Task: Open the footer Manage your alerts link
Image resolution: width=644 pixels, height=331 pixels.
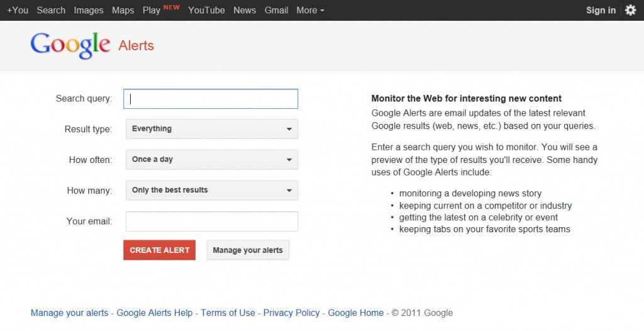Action: click(x=69, y=313)
